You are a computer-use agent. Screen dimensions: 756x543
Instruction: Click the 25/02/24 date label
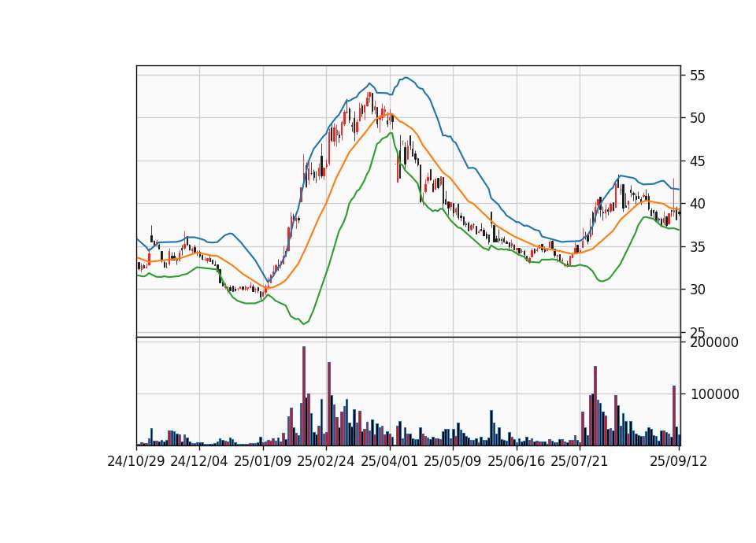326,462
